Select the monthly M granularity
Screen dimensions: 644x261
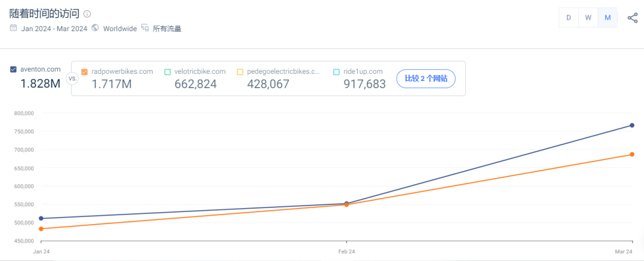(x=608, y=18)
